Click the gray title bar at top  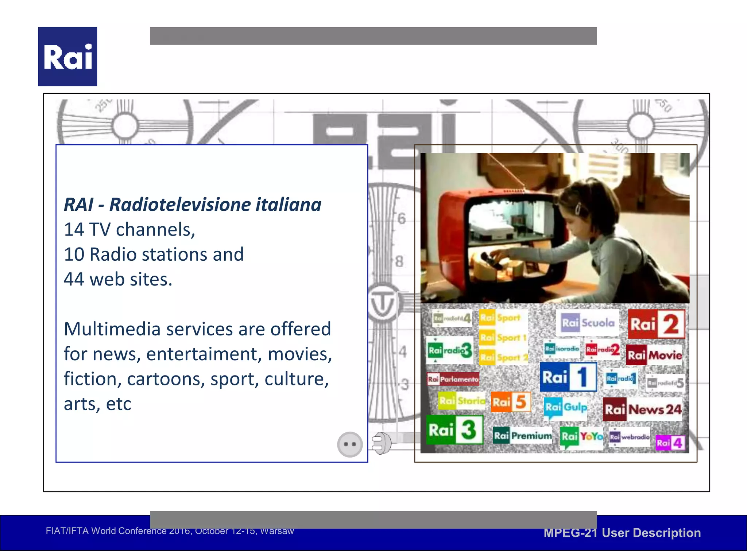click(x=373, y=36)
